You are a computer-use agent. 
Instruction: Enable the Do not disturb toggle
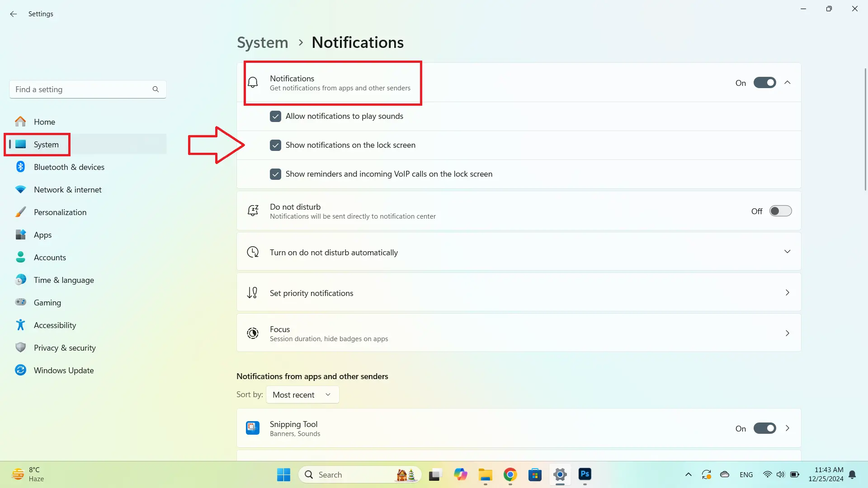(780, 211)
